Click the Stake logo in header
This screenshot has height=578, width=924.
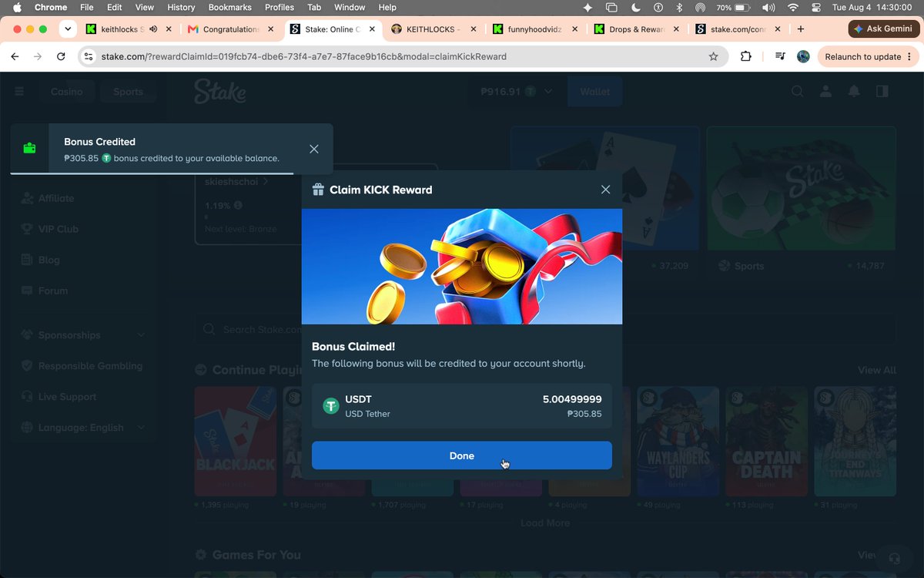coord(220,91)
